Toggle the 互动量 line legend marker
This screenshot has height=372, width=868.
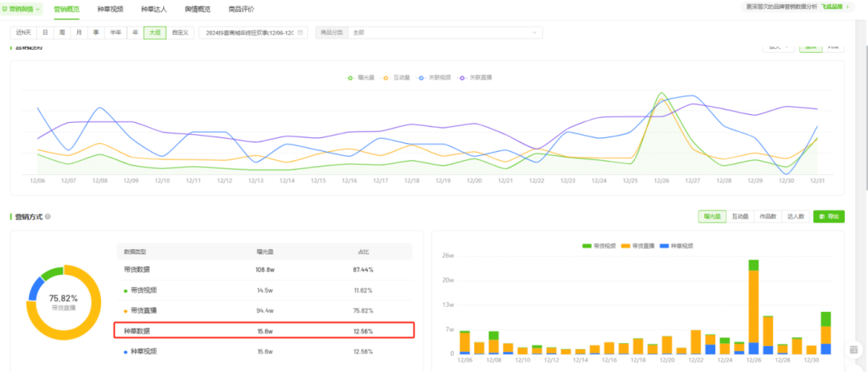[x=387, y=78]
